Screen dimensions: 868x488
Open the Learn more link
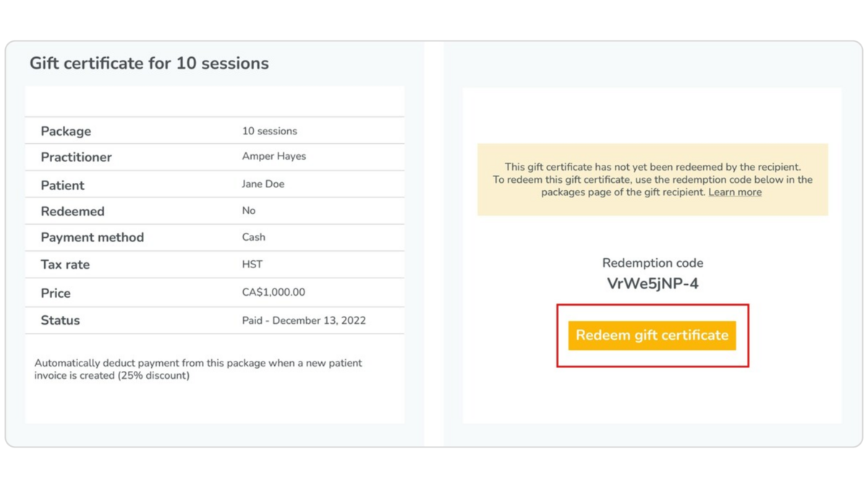pyautogui.click(x=735, y=192)
